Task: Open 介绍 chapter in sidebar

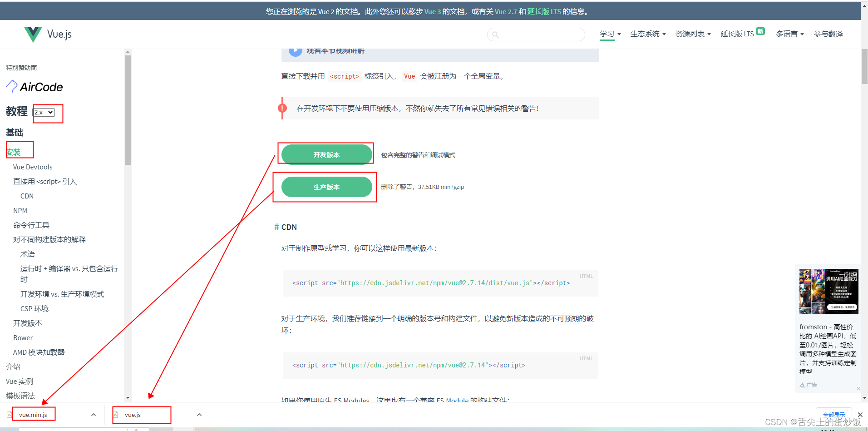Action: (x=13, y=367)
